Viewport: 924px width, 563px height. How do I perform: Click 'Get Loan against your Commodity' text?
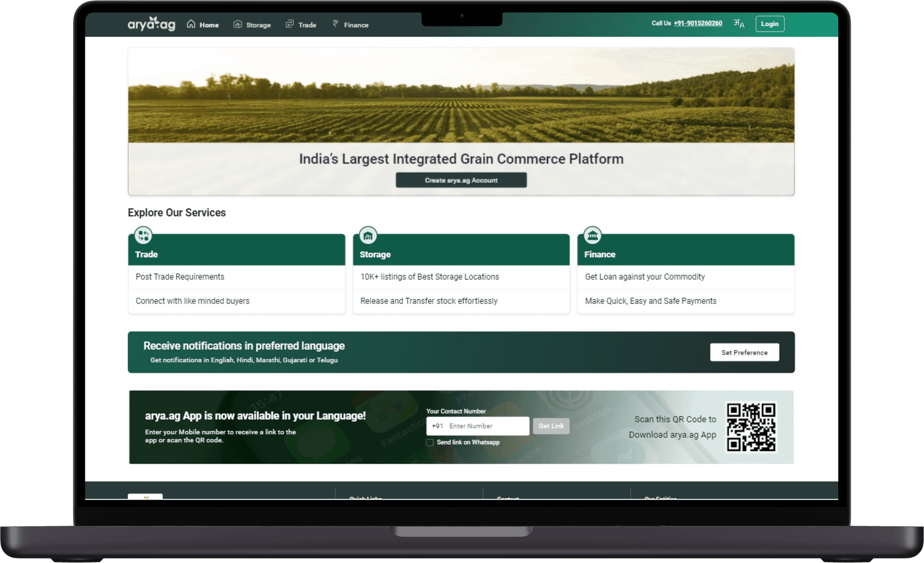click(645, 277)
